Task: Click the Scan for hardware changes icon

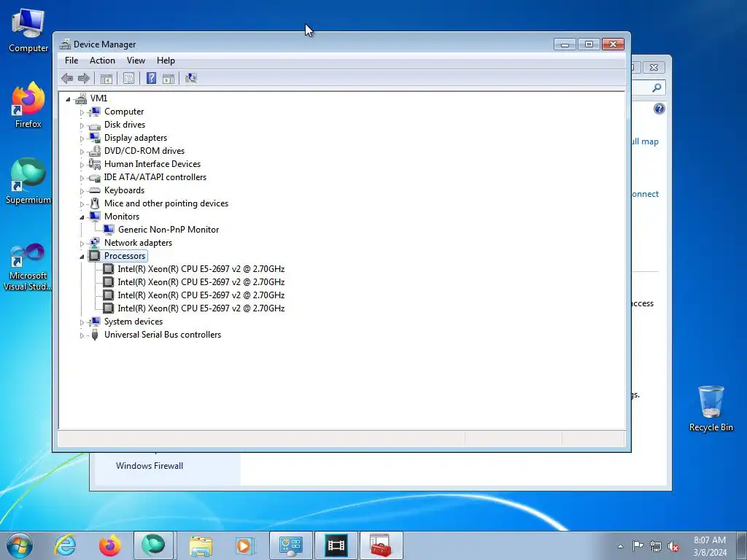Action: 191,78
